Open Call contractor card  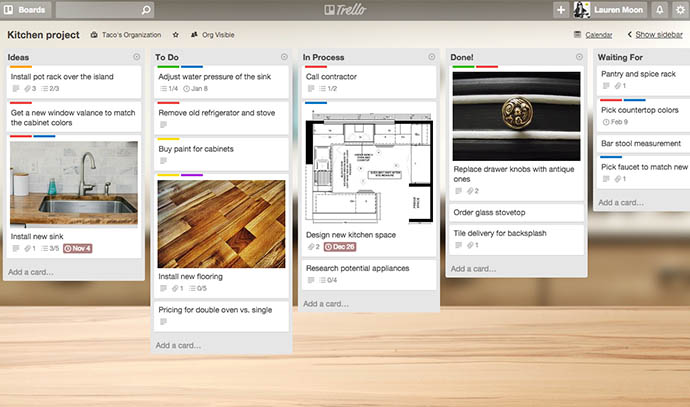click(x=369, y=82)
